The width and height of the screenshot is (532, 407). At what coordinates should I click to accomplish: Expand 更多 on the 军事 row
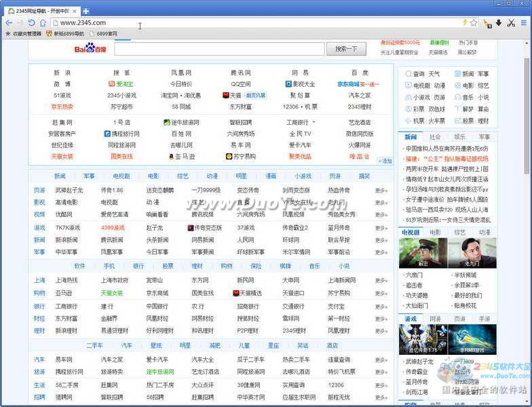click(x=381, y=252)
